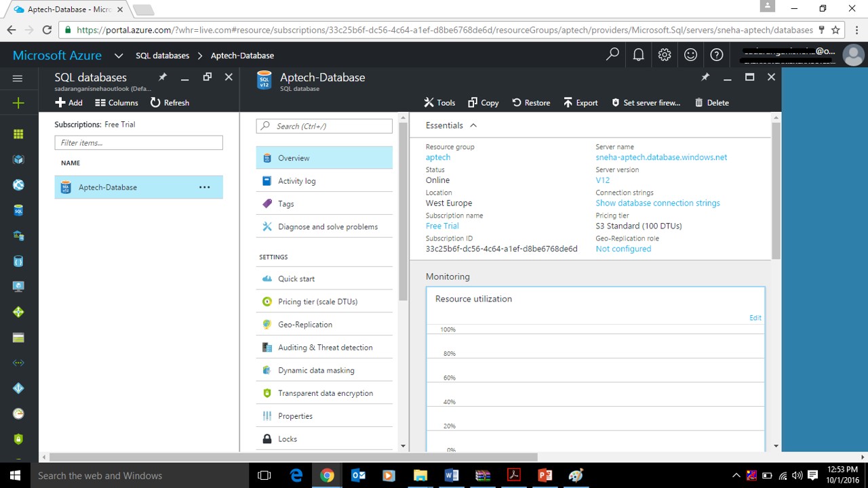Collapse the Essentials section
The image size is (868, 488).
tap(473, 125)
